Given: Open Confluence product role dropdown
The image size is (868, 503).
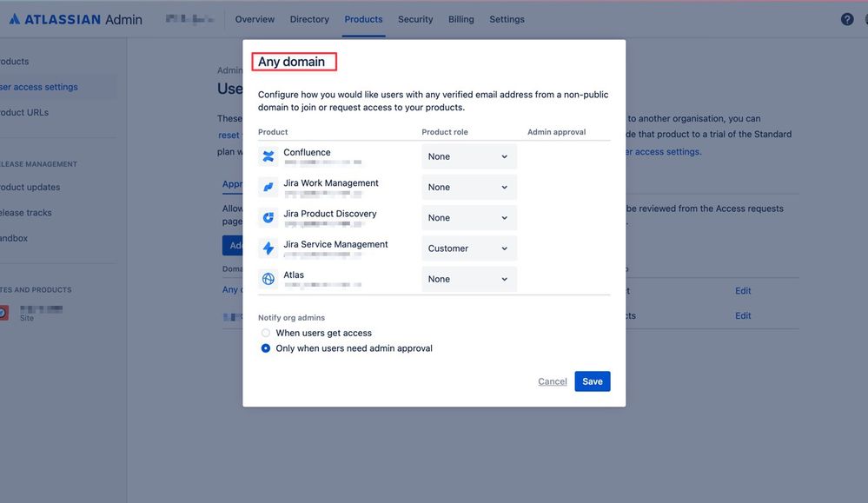Looking at the screenshot, I should click(x=469, y=156).
